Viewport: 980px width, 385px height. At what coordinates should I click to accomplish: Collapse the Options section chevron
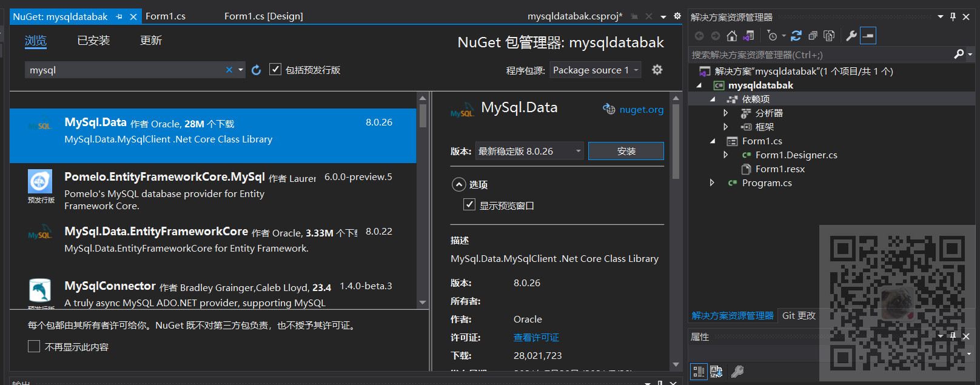coord(459,184)
